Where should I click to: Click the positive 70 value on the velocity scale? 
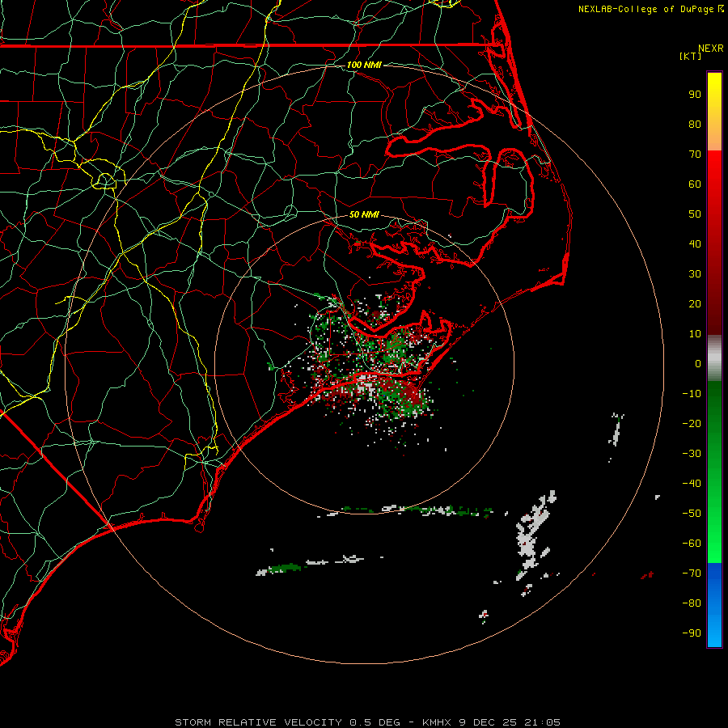point(695,154)
